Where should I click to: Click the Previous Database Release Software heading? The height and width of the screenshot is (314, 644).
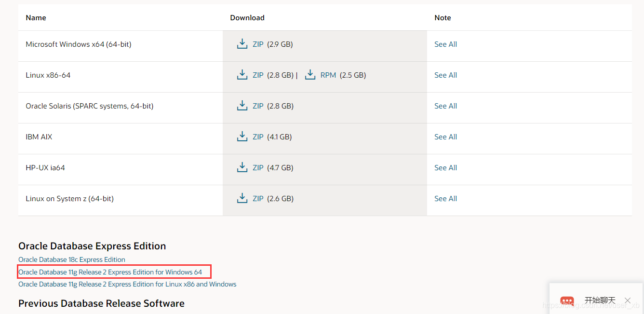[x=101, y=303]
